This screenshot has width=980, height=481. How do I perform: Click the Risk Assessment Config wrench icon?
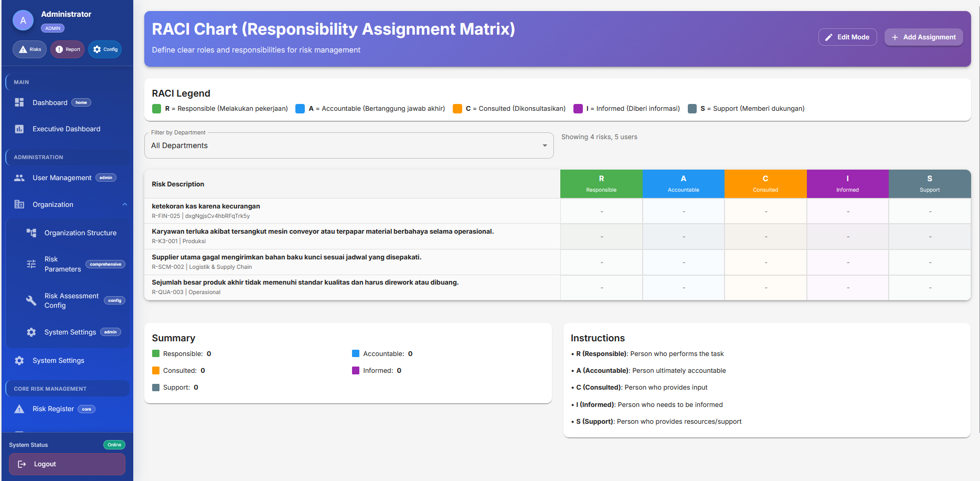[x=31, y=300]
